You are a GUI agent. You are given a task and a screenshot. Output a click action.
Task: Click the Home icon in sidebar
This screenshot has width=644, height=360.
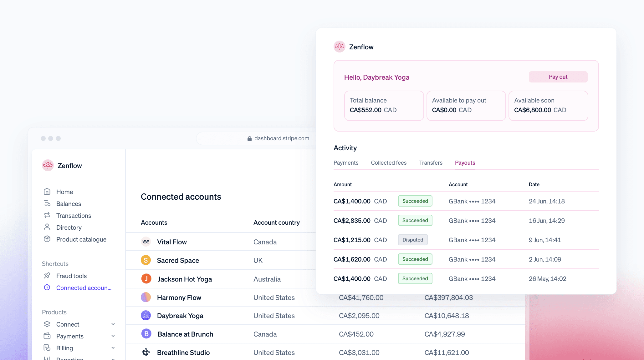tap(47, 192)
